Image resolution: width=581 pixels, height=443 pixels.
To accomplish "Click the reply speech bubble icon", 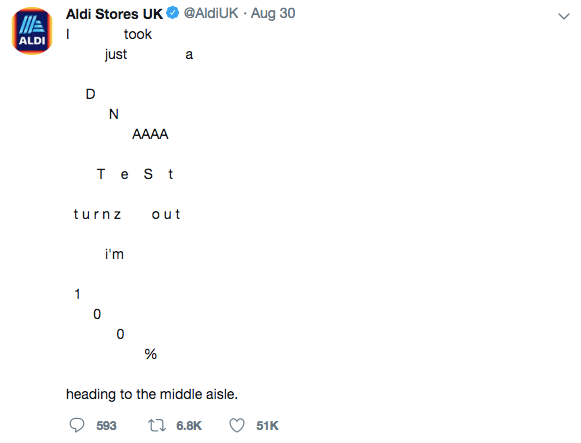I will click(77, 425).
